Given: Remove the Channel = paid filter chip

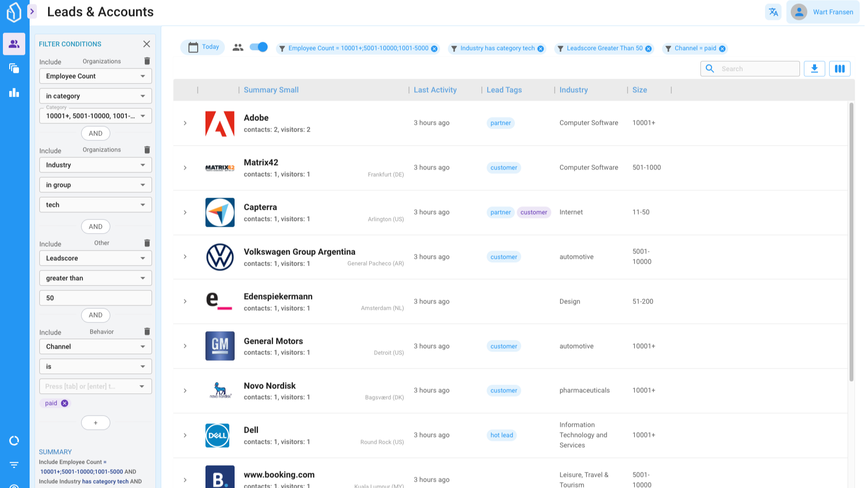Looking at the screenshot, I should 722,49.
